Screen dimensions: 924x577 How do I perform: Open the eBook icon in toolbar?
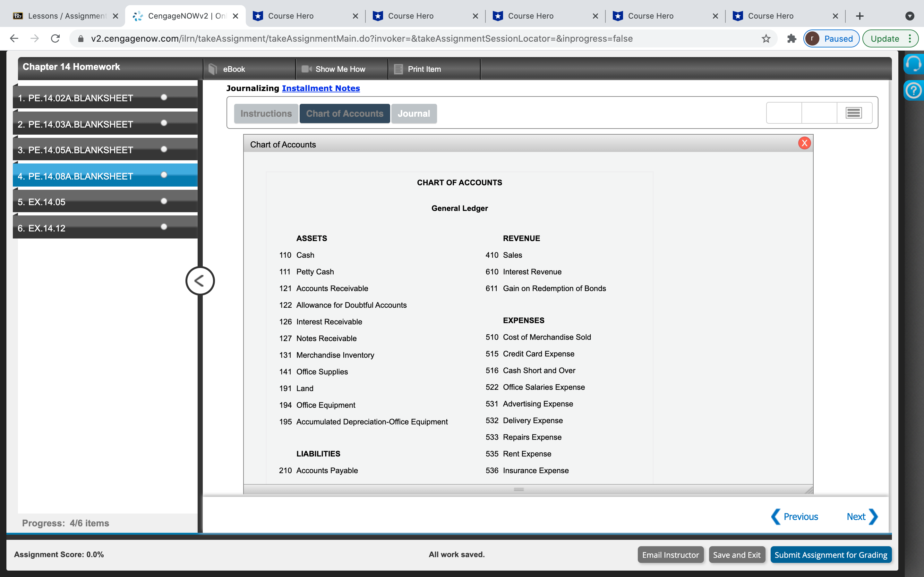pyautogui.click(x=213, y=69)
